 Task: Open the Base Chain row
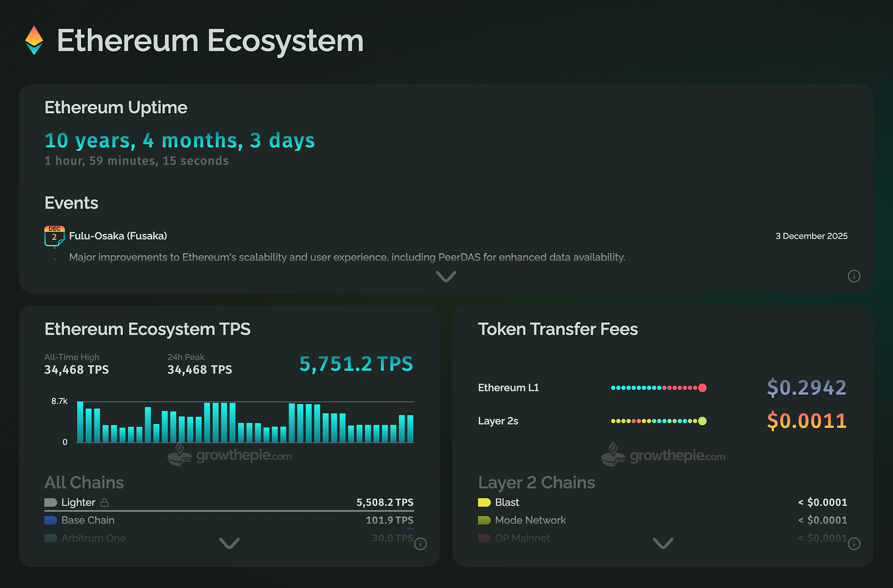pos(229,520)
